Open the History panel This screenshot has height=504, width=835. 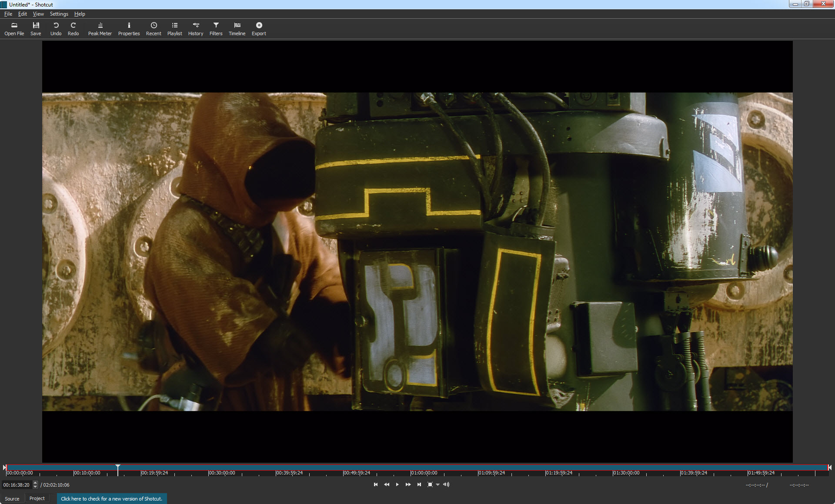(196, 29)
